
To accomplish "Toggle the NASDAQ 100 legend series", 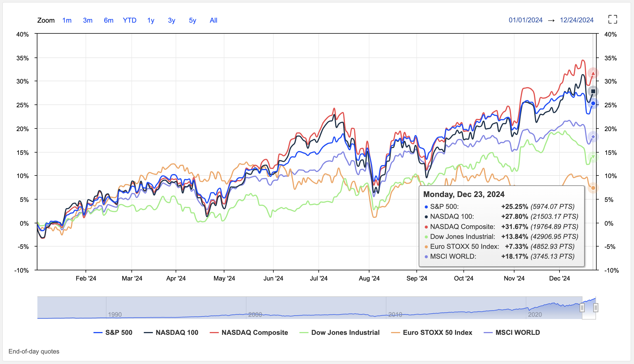I will tap(171, 333).
